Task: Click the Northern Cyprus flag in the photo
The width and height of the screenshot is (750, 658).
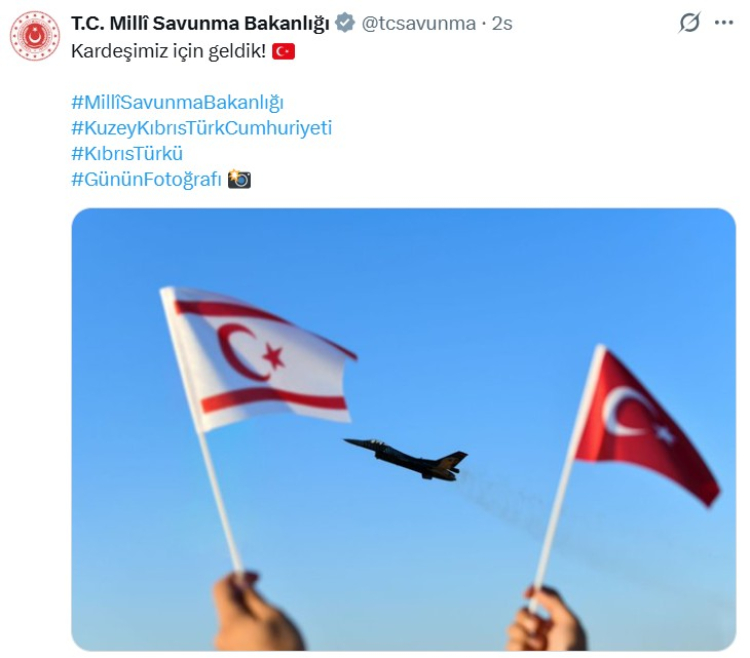Action: point(261,360)
